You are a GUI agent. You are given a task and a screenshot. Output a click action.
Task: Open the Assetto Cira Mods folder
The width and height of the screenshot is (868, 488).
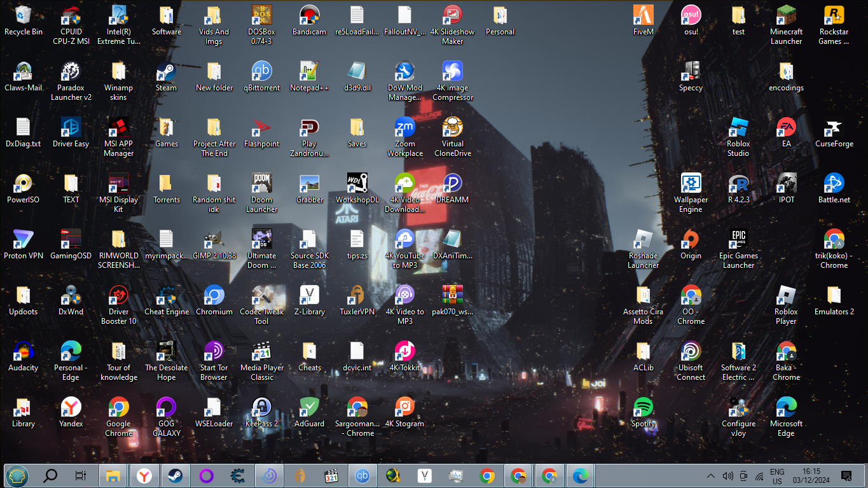(x=643, y=305)
